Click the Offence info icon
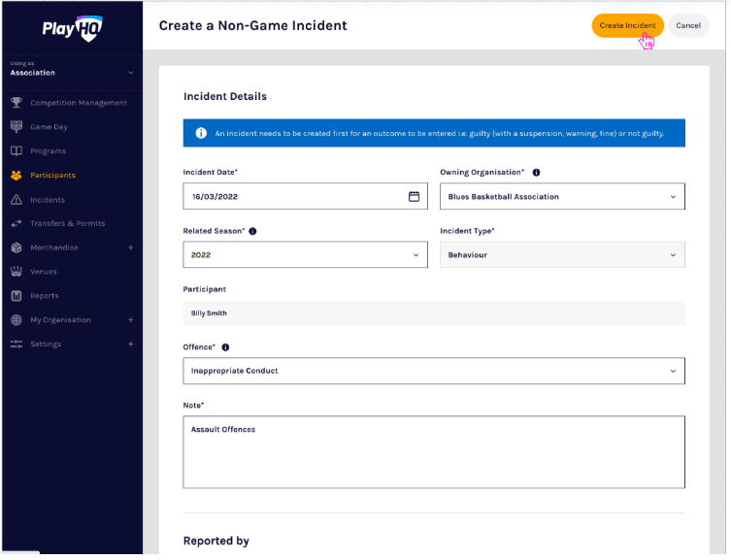The height and width of the screenshot is (560, 731). (225, 347)
